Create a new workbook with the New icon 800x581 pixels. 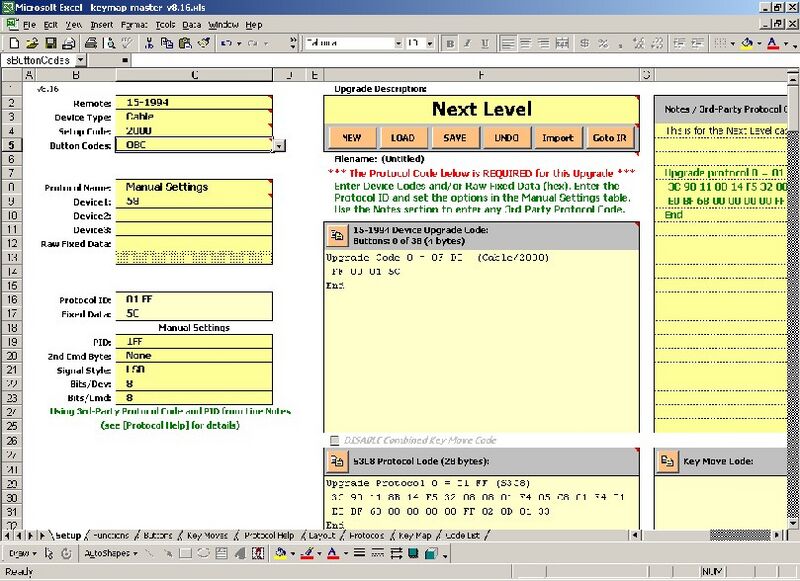click(x=14, y=43)
